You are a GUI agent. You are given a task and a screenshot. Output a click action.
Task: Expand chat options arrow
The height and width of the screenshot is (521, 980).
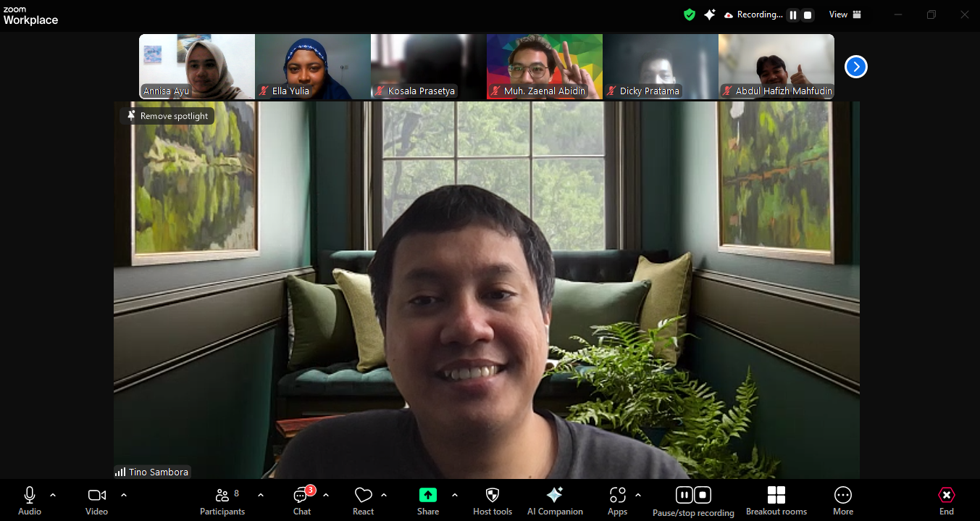[326, 495]
